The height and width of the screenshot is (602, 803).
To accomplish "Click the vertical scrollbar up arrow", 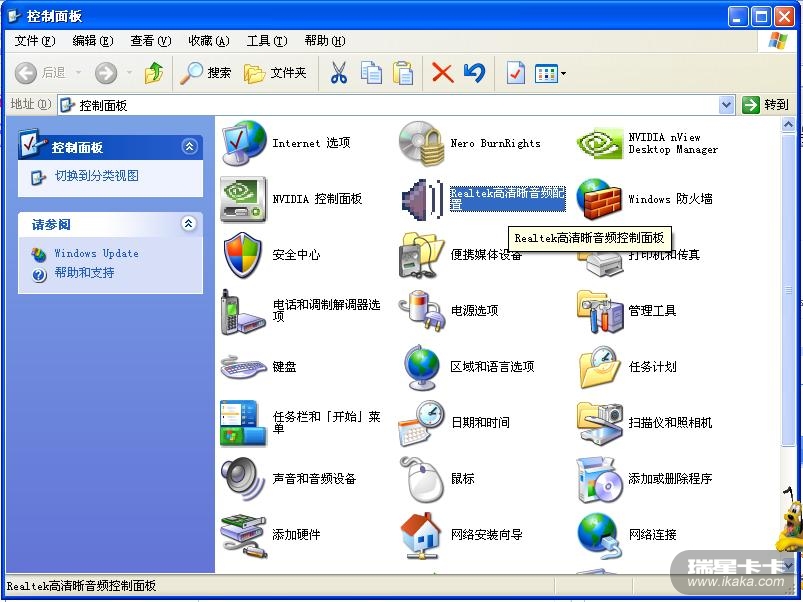I will pyautogui.click(x=788, y=124).
